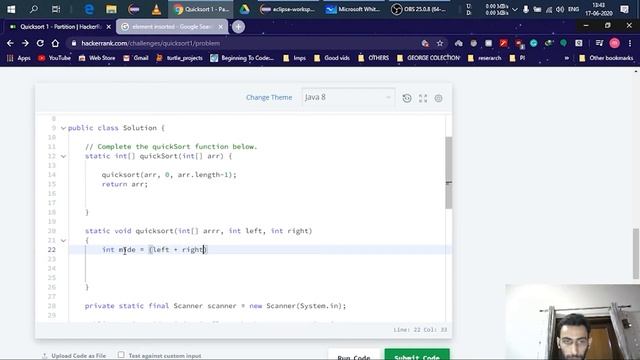Click the 'return arr;' line in the editor
640x360 pixels.
124,184
